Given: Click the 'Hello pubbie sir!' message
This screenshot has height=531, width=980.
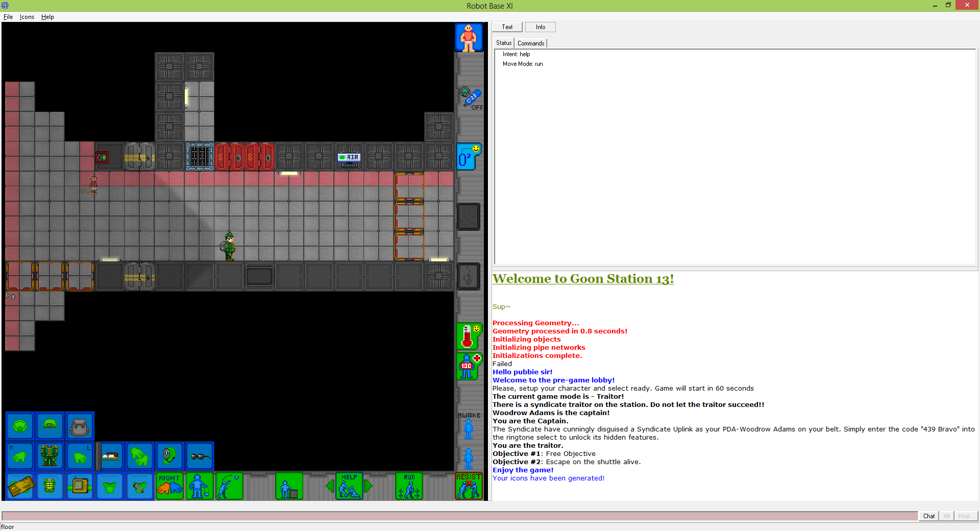Looking at the screenshot, I should (522, 372).
